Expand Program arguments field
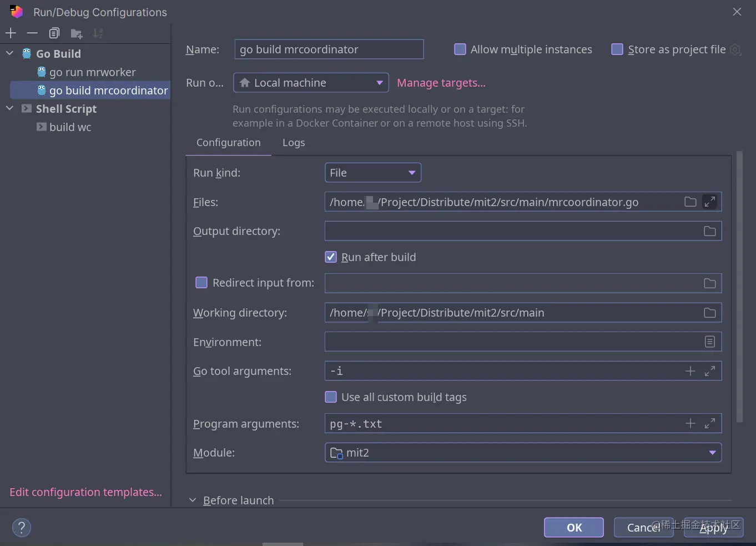 (x=709, y=423)
